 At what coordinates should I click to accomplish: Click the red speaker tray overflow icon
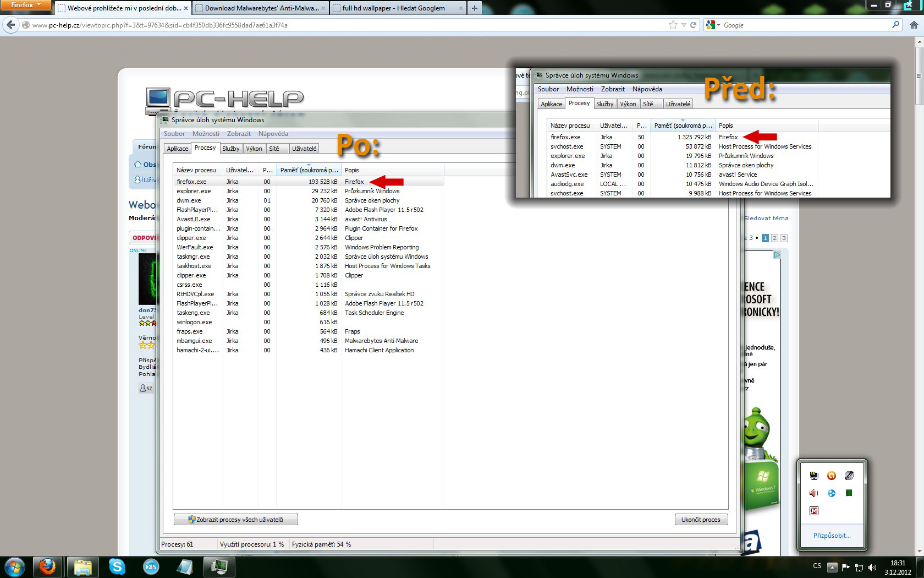(x=814, y=493)
